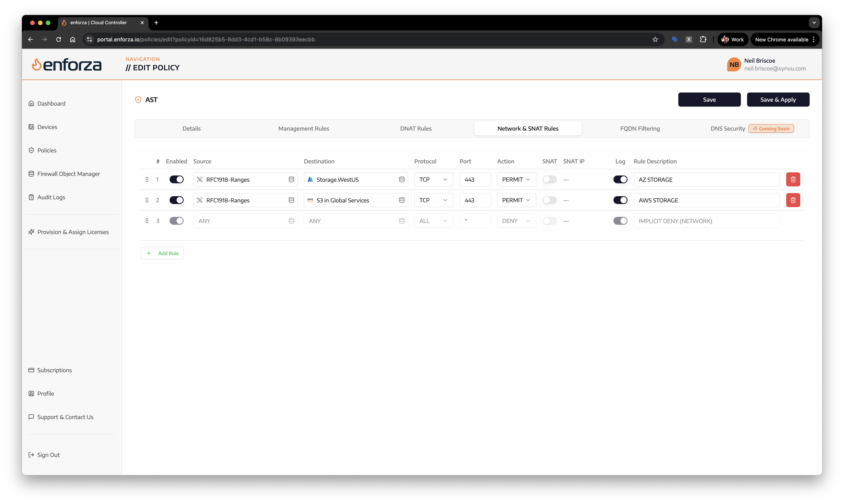The height and width of the screenshot is (504, 844).
Task: Grab drag handle of rule 1
Action: click(x=147, y=179)
